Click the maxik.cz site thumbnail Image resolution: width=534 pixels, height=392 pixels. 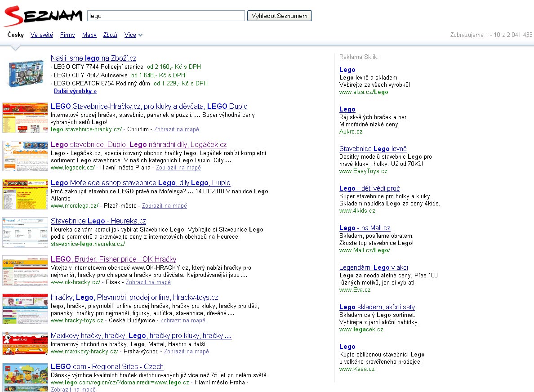(25, 343)
